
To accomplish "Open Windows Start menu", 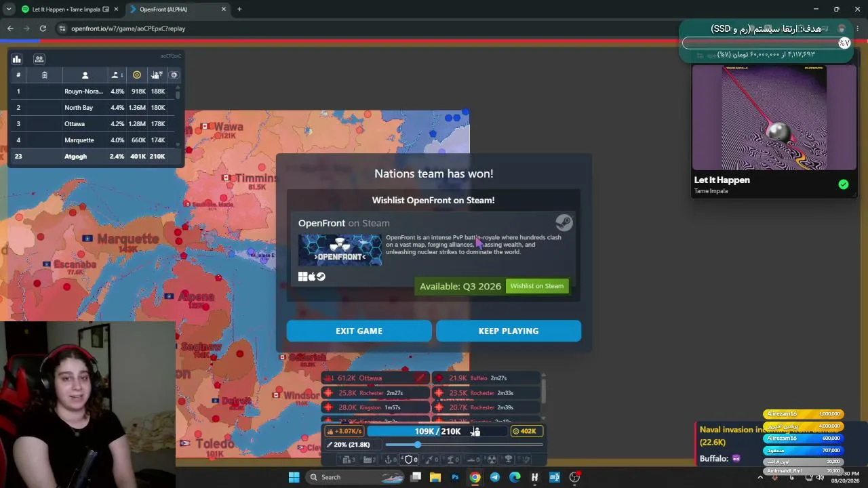I will pyautogui.click(x=294, y=477).
